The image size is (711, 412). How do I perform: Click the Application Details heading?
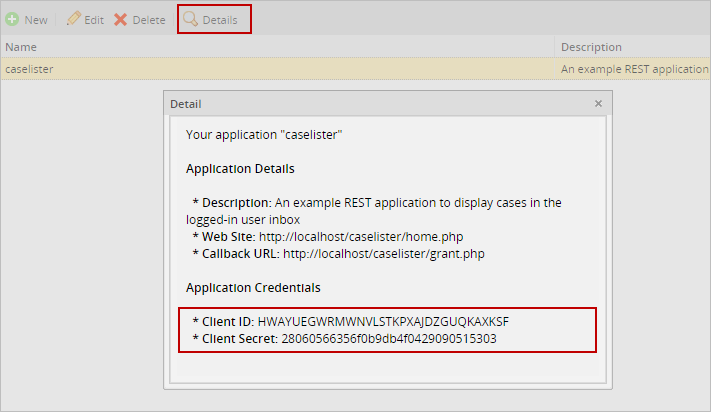tap(240, 168)
